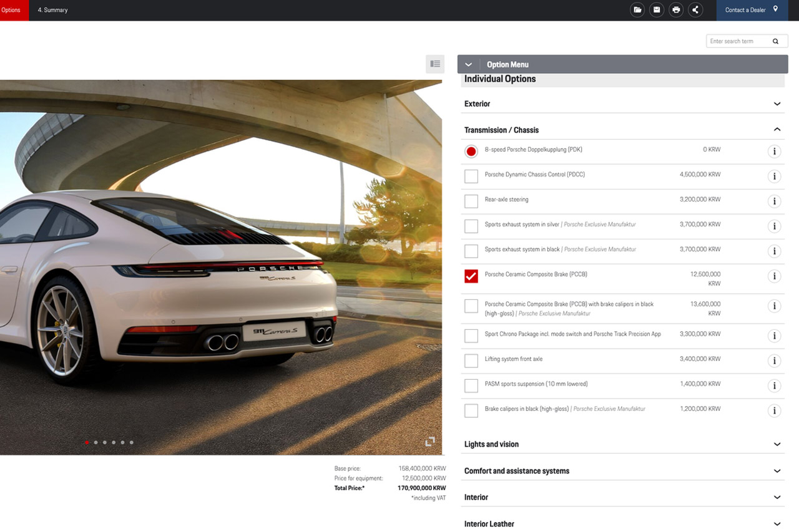Show info for PCCB with black calipers

pyautogui.click(x=774, y=306)
